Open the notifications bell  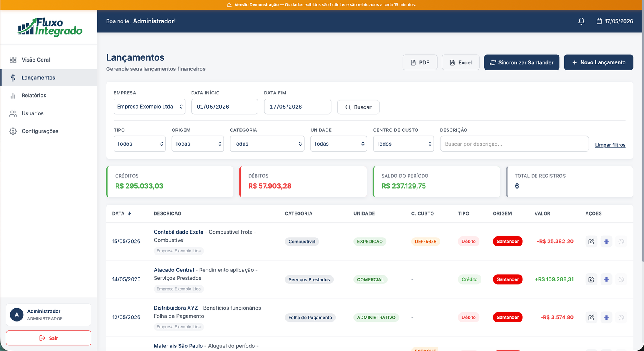(581, 21)
